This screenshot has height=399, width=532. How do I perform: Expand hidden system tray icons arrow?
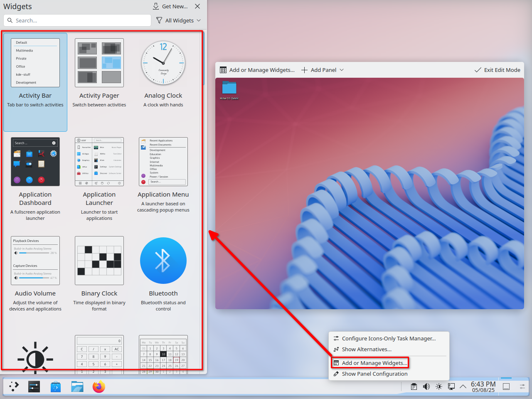point(463,387)
